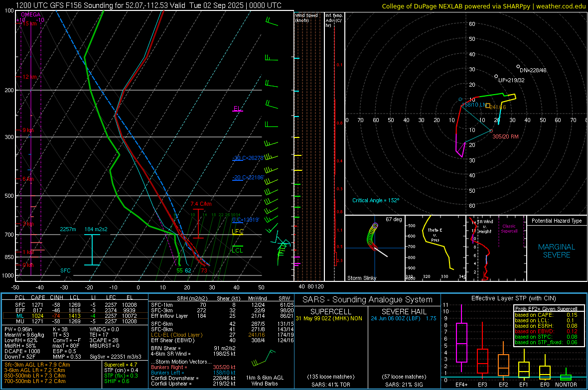Image resolution: width=588 pixels, height=390 pixels.
Task: Click the magenta OMEGA label
Action: click(x=31, y=14)
